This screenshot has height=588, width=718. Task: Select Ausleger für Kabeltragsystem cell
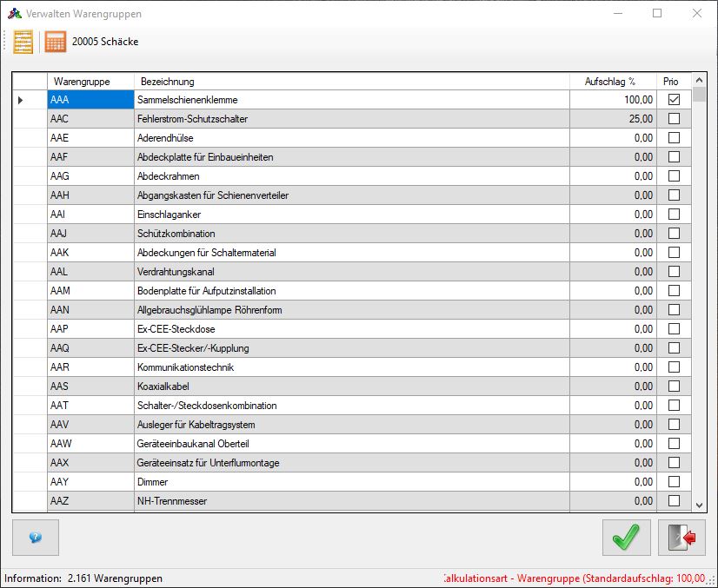click(352, 425)
